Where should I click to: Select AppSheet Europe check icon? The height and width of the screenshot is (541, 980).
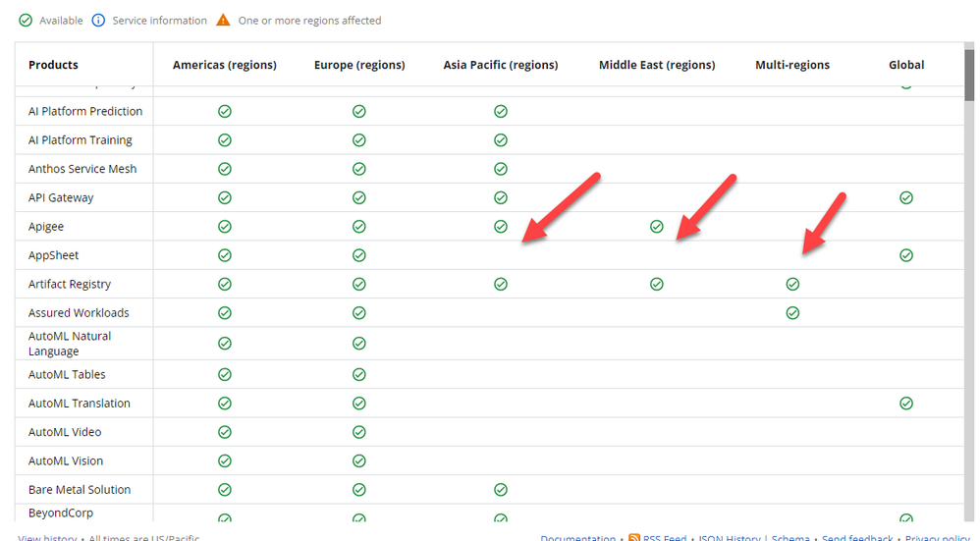[x=358, y=255]
